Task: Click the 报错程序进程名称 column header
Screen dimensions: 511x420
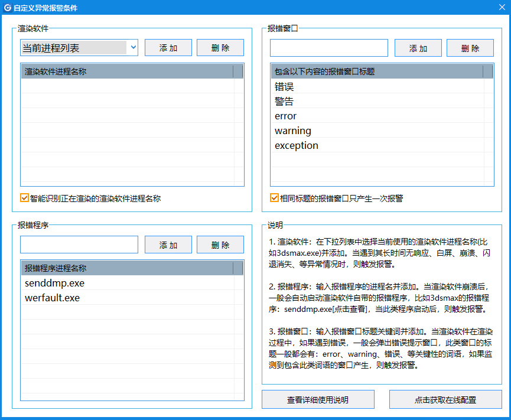Action: 128,268
